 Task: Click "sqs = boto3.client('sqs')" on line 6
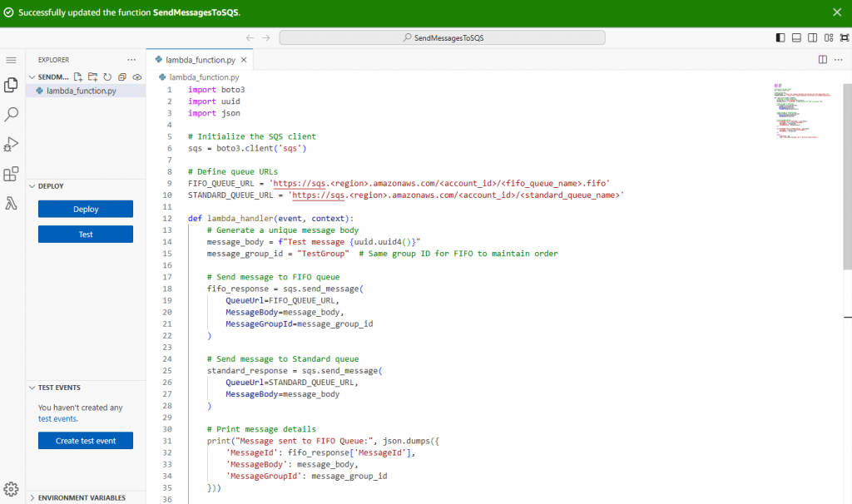coord(247,148)
